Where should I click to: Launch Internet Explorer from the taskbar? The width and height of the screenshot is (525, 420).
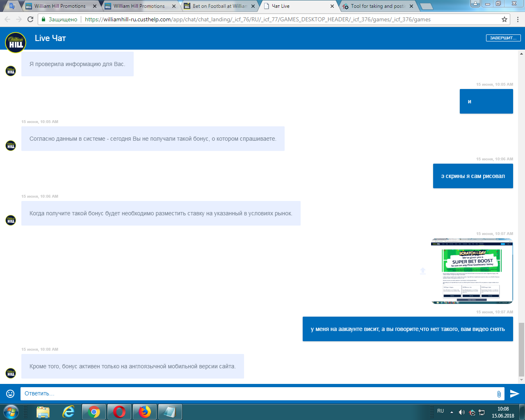(68, 412)
